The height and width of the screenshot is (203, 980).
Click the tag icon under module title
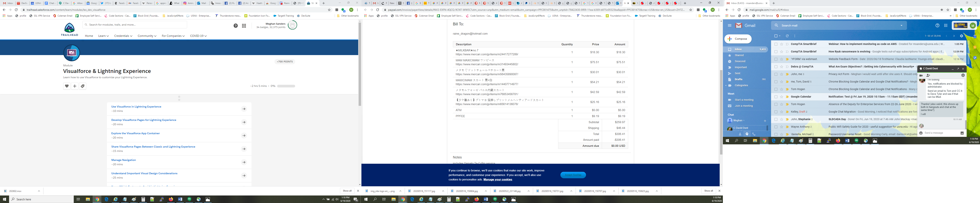83,86
